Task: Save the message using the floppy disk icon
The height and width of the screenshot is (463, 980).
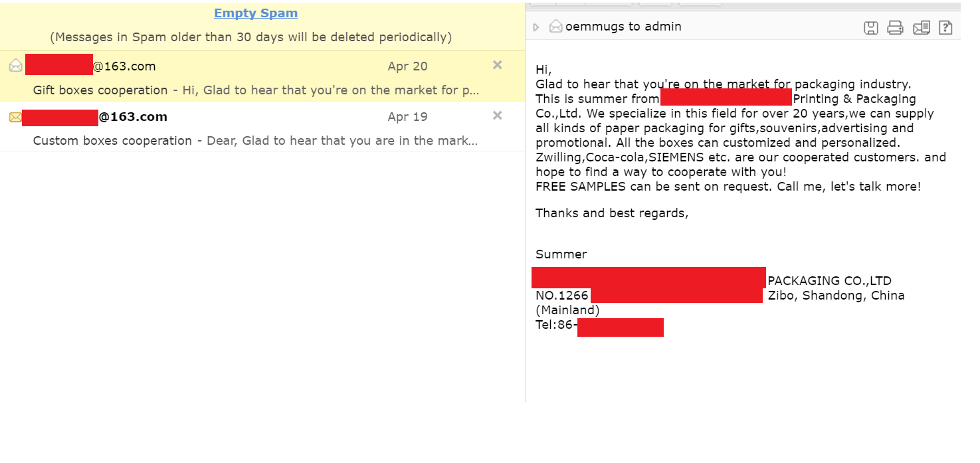Action: [870, 27]
